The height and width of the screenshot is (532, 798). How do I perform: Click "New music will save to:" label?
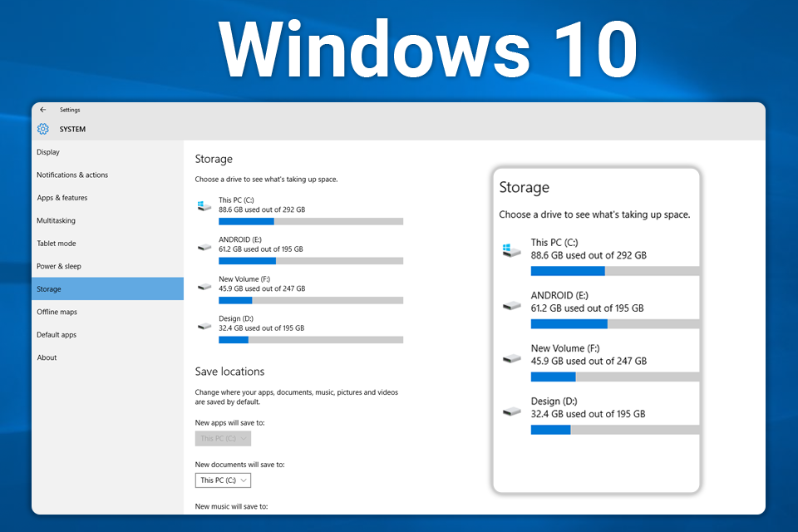[231, 506]
